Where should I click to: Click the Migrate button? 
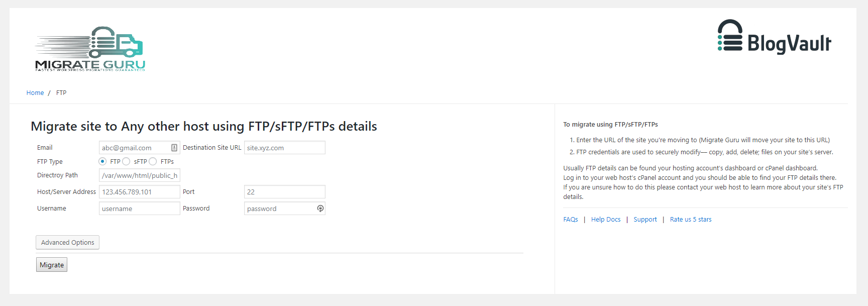click(x=52, y=265)
